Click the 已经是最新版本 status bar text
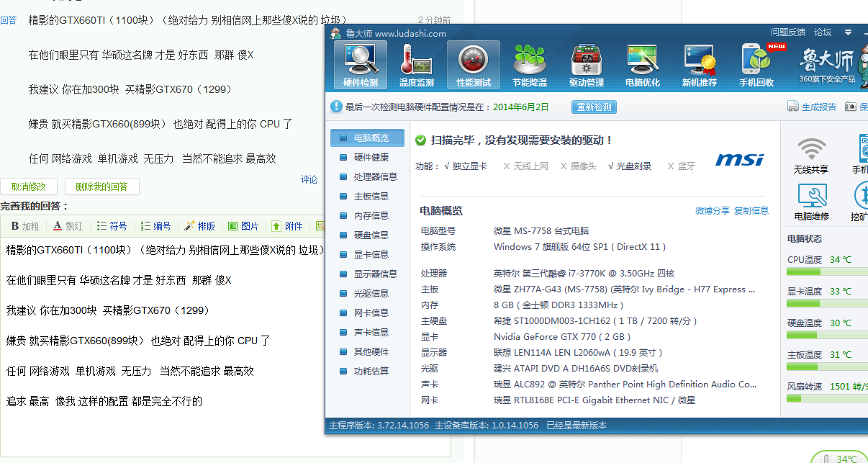Viewport: 868px width, 463px height. (577, 425)
